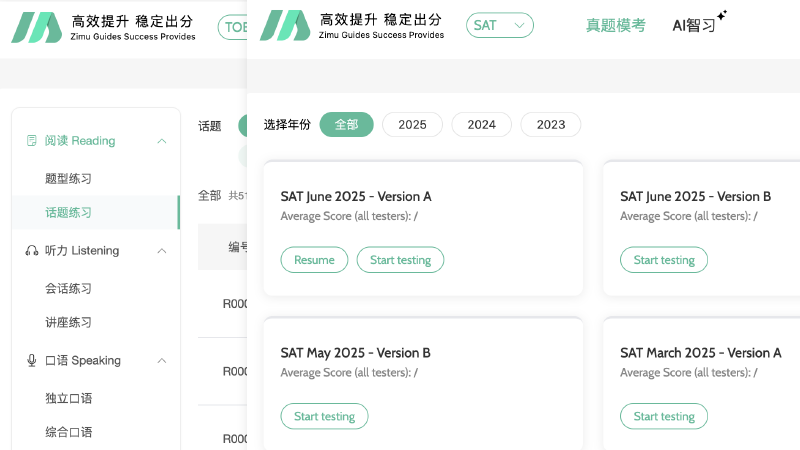Select the 全部 year filter

346,125
